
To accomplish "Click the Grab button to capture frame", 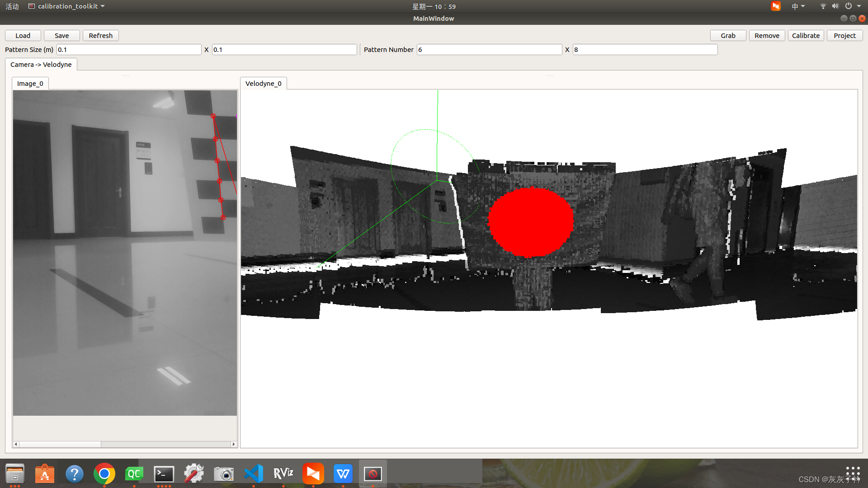I will 728,35.
